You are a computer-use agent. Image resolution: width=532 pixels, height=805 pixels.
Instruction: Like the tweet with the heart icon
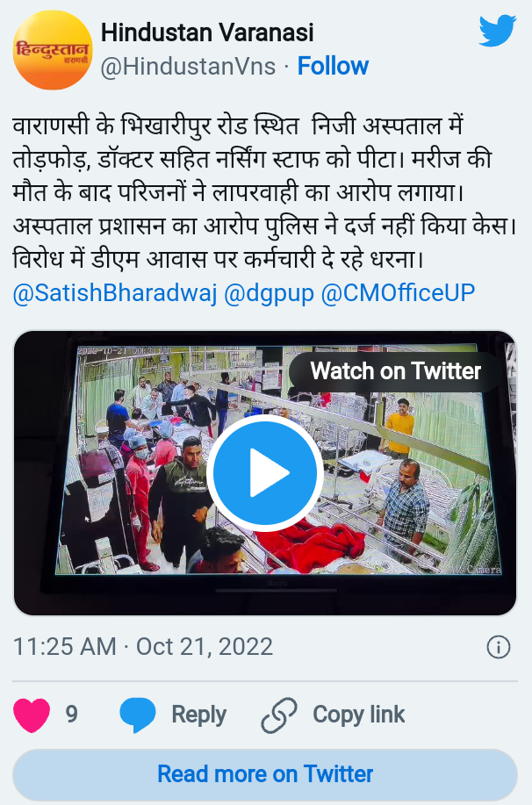(x=32, y=715)
